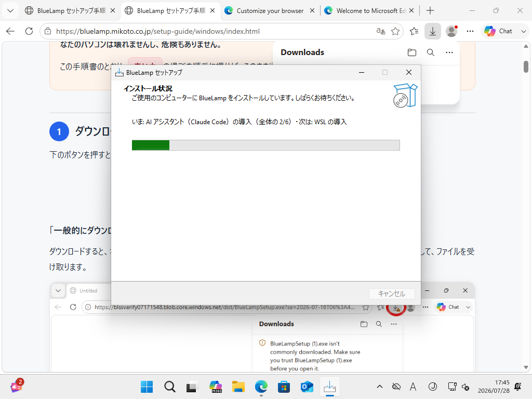The height and width of the screenshot is (399, 532).
Task: Open the profile avatar menu
Action: 451,31
